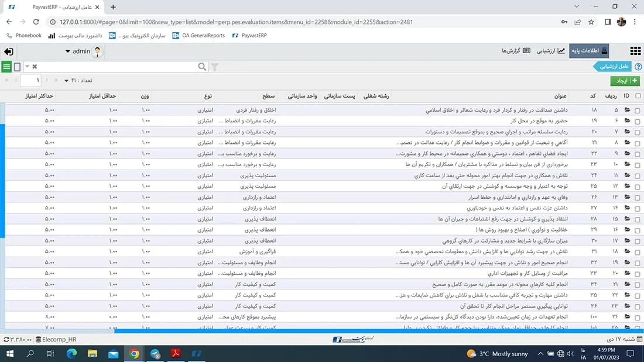644x362 pixels.
Task: Select checkbox for row ID 15
Action: click(638, 219)
